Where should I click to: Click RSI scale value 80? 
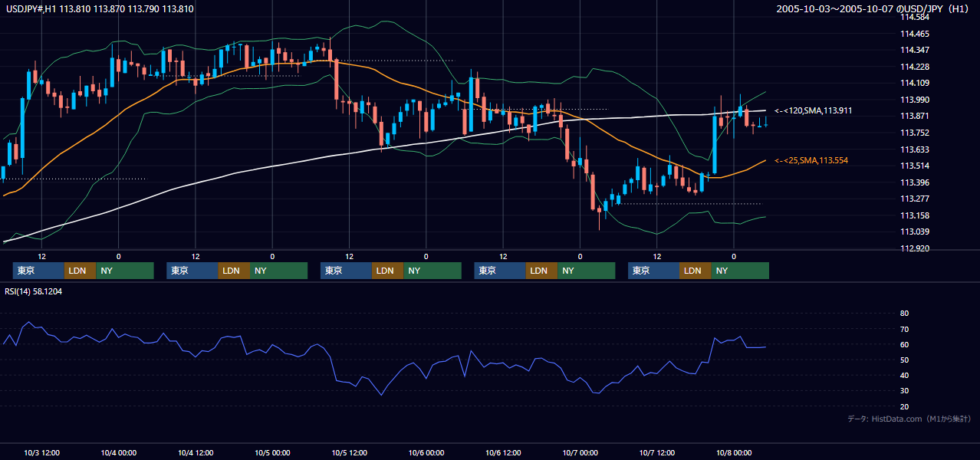[904, 314]
